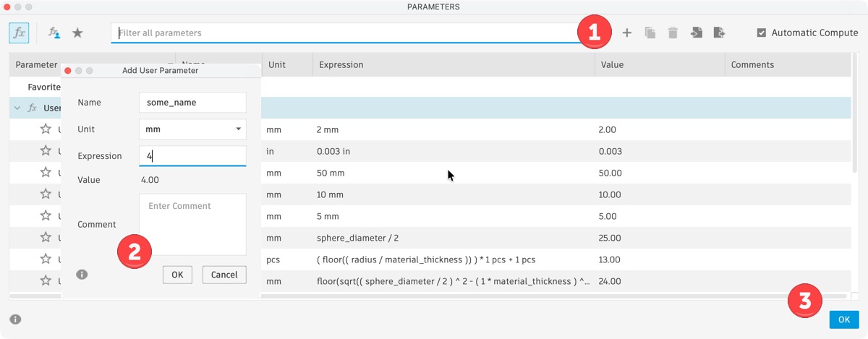
Task: Favorite the sphere_diameter / 2 parameter
Action: 46,238
